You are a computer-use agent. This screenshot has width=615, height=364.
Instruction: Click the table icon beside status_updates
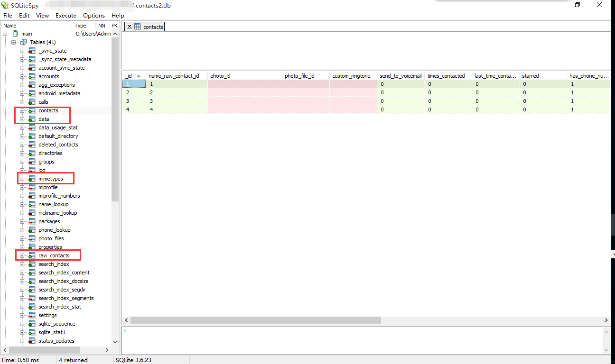(32, 341)
